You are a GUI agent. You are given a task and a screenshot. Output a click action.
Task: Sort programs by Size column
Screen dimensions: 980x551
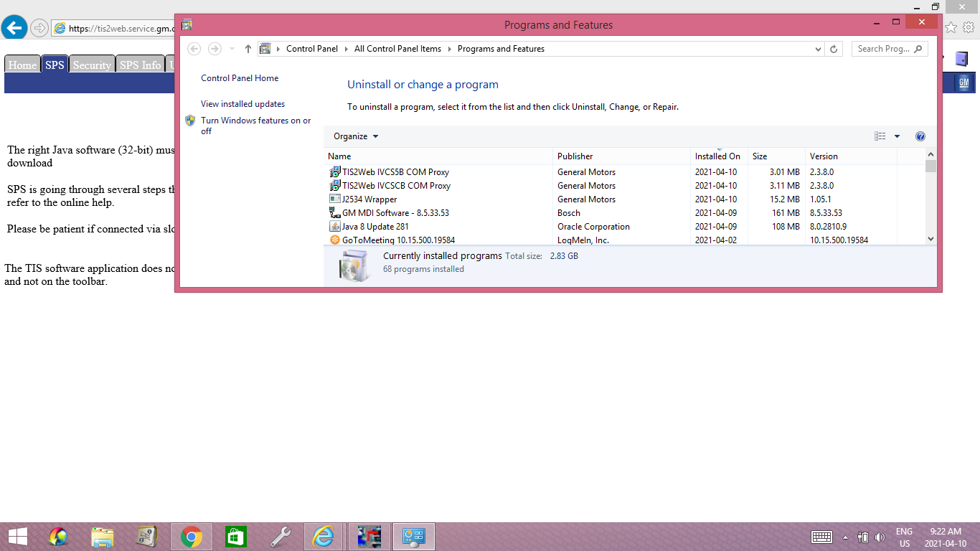(x=777, y=156)
